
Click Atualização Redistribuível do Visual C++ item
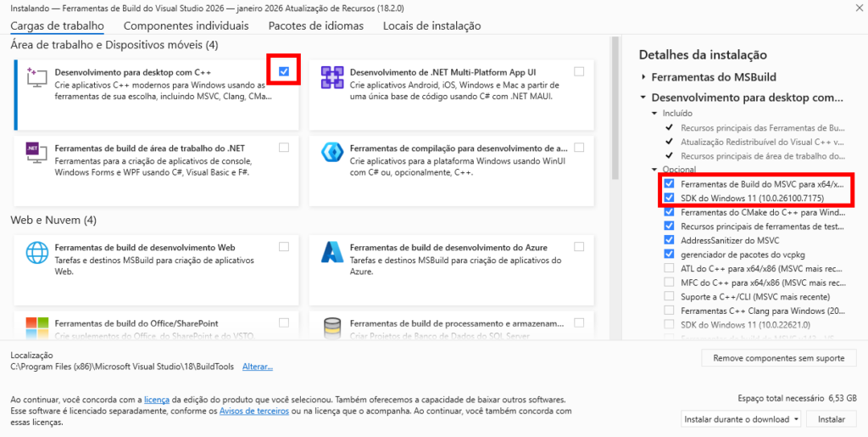click(763, 141)
